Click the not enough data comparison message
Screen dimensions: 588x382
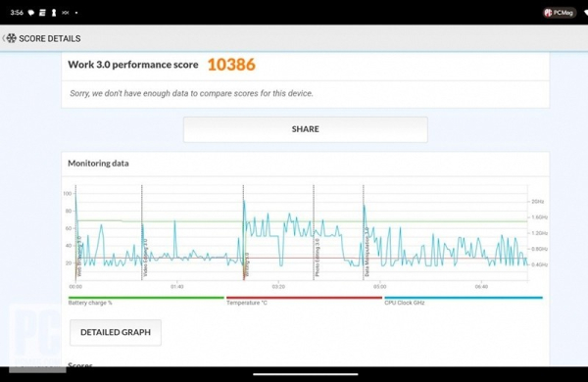pyautogui.click(x=191, y=93)
